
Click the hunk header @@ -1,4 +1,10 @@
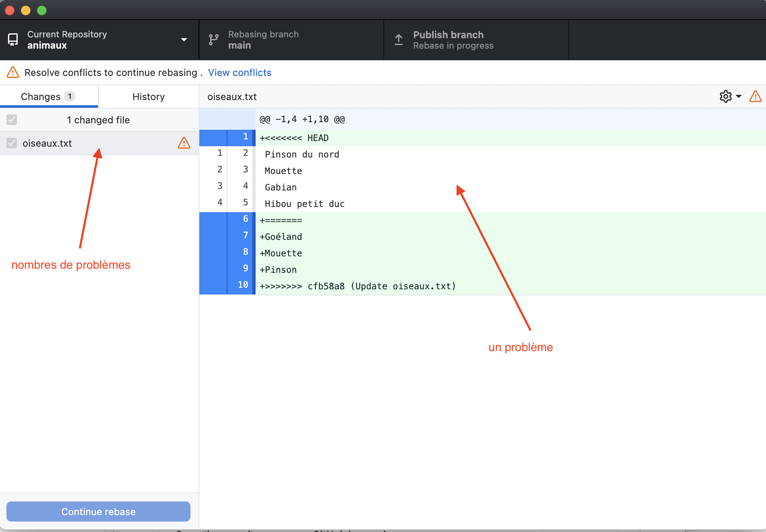[302, 119]
